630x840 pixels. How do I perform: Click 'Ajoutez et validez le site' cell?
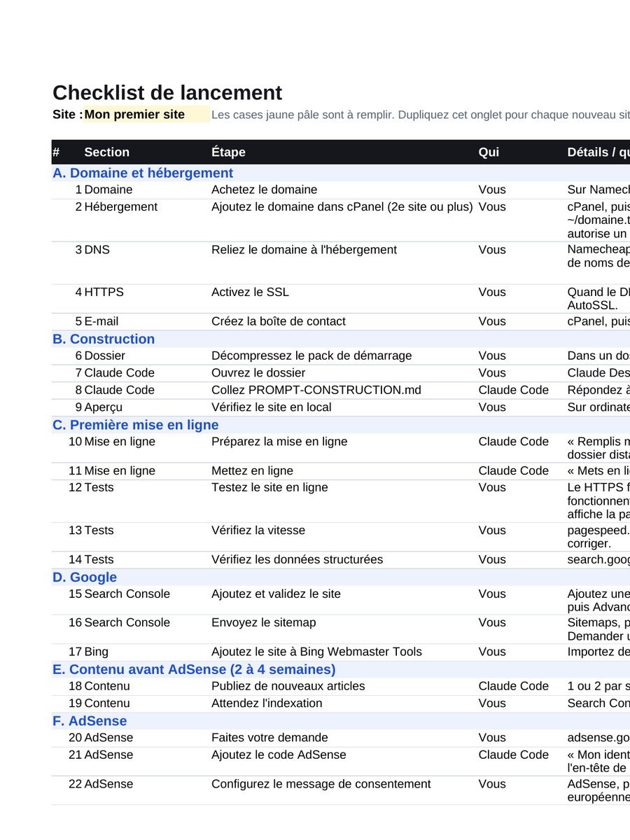click(x=276, y=594)
